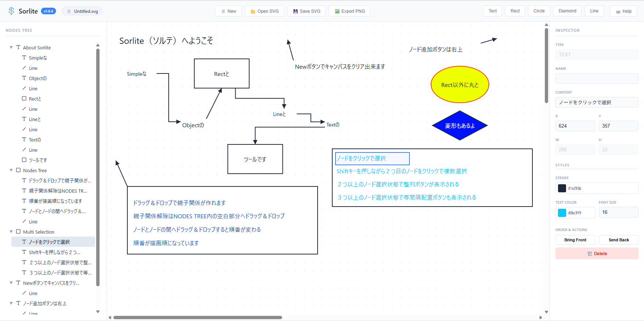
Task: Select the Objectの tree item
Action: 53,78
